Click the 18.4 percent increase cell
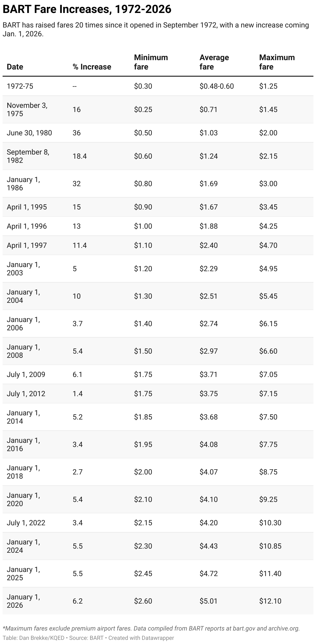Image resolution: width=316 pixels, height=644 pixels. [80, 156]
